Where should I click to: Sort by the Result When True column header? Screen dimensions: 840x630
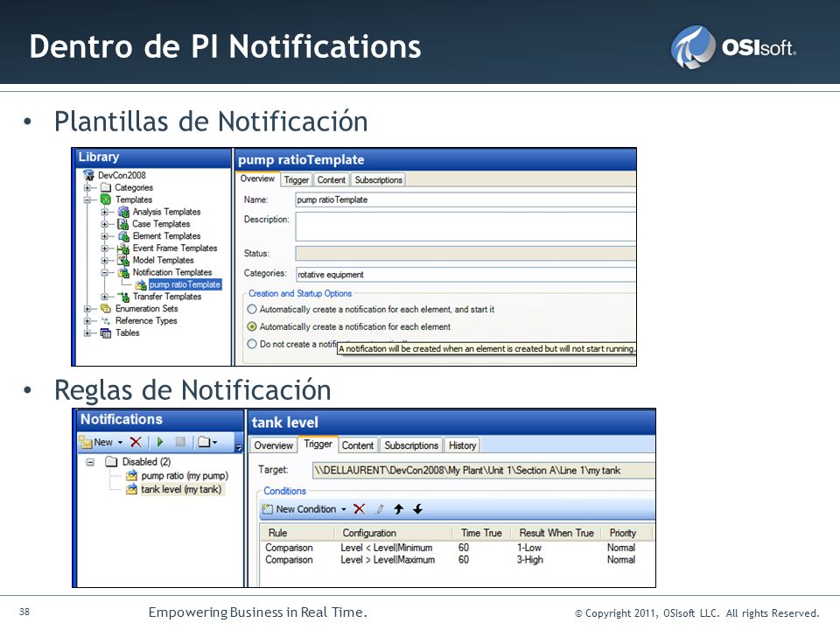coord(556,533)
